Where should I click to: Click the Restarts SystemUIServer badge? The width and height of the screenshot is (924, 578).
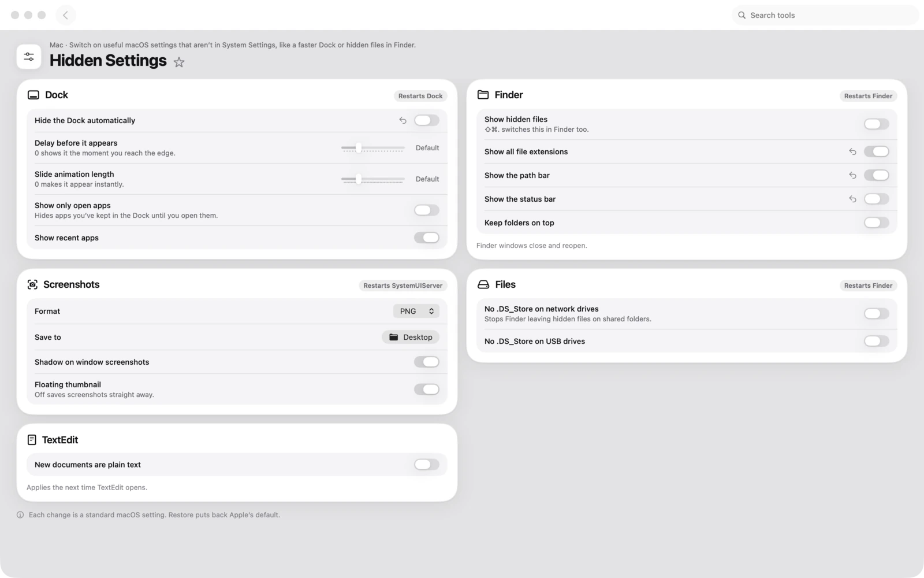[403, 286]
